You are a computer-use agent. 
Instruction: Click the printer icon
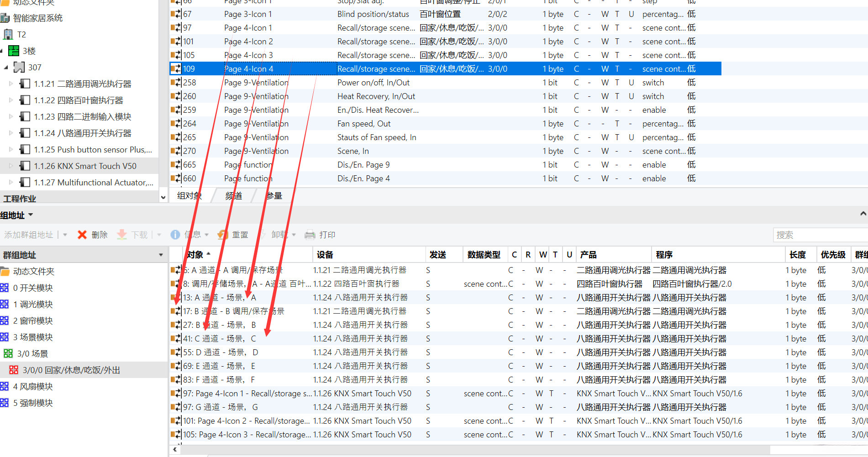310,235
